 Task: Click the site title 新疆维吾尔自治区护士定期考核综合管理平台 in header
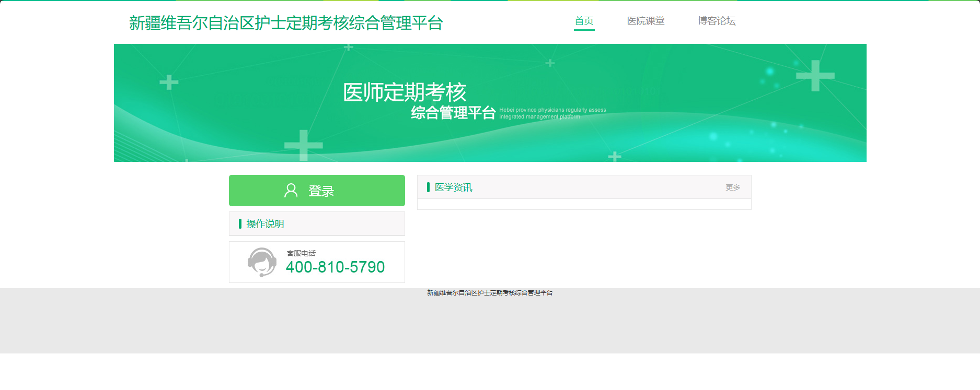click(x=286, y=23)
